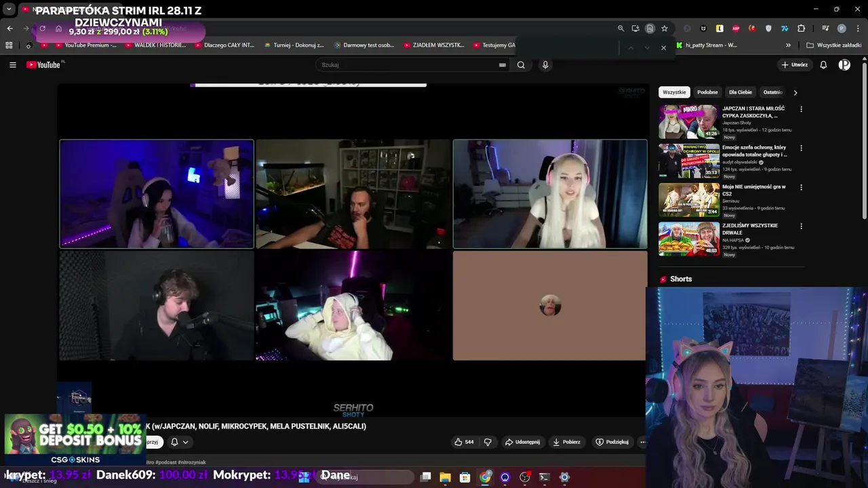The image size is (868, 488).
Task: Open the media control playlist icon
Action: pos(825,28)
